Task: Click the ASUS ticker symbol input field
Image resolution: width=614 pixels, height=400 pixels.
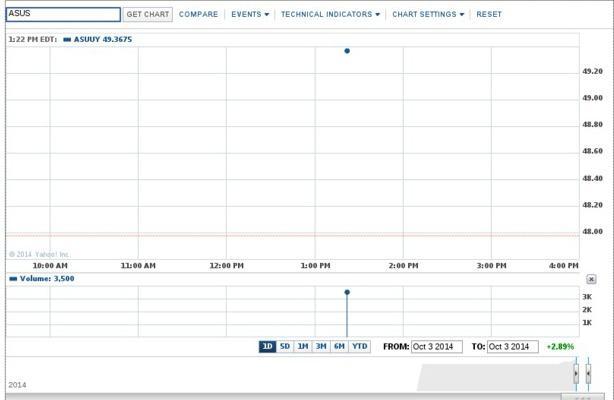Action: pyautogui.click(x=63, y=14)
